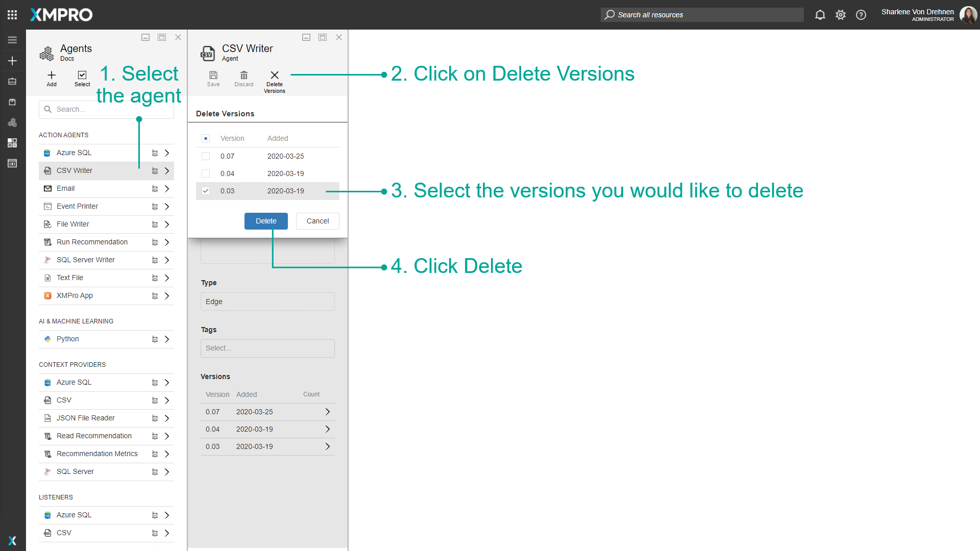Open the dashboard tiles icon in left sidebar
Screen dimensions: 980x551
click(x=12, y=143)
